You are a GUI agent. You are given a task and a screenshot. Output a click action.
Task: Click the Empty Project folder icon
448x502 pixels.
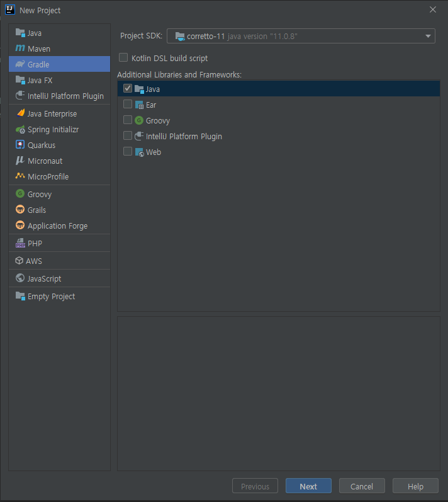click(x=20, y=296)
